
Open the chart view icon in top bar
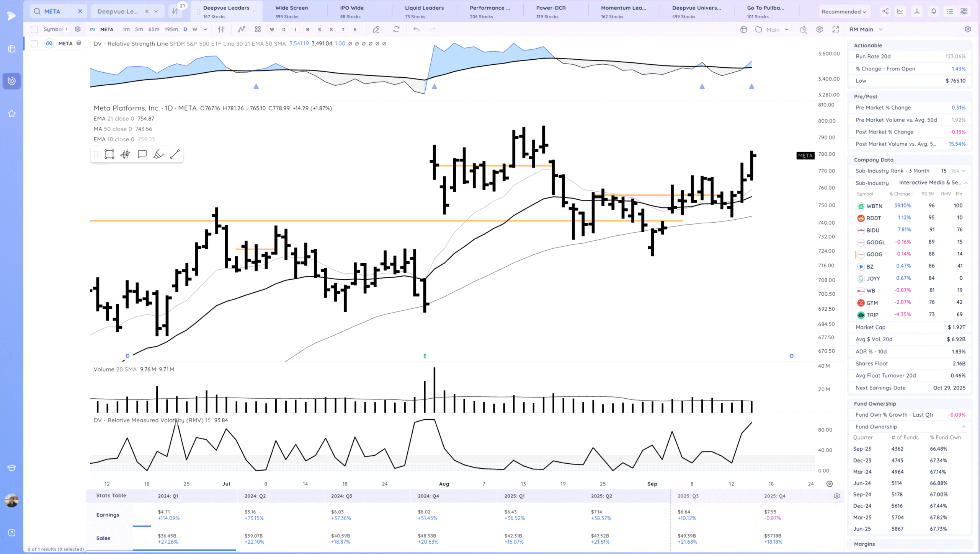click(900, 11)
